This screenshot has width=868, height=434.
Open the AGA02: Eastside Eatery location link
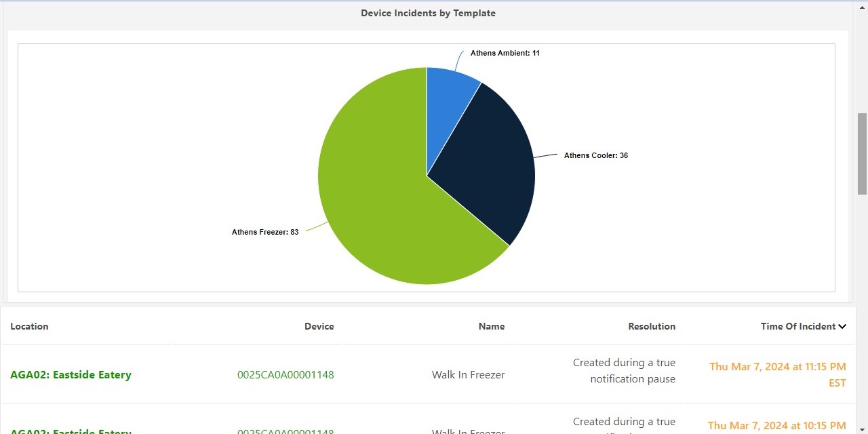(x=71, y=374)
